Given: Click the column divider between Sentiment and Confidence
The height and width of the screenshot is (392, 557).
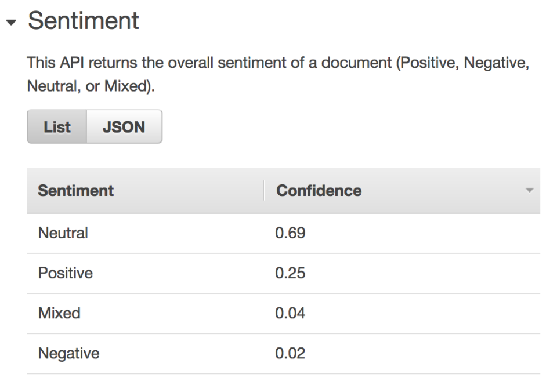Looking at the screenshot, I should [x=264, y=191].
